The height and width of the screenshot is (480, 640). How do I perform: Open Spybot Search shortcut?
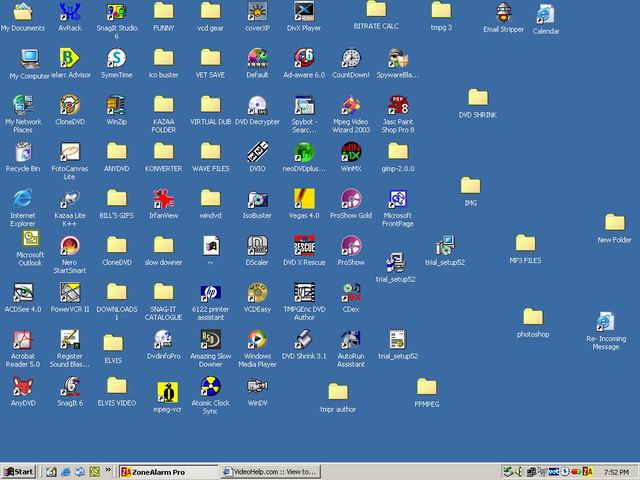point(304,106)
